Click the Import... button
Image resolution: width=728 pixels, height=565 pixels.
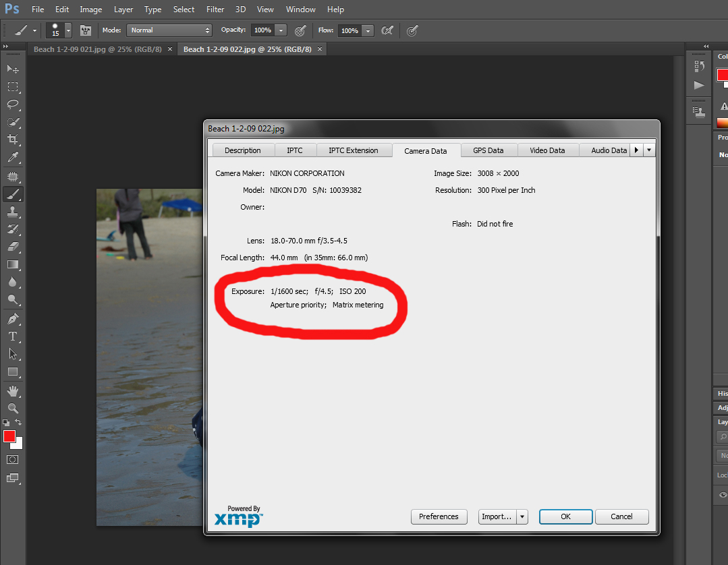point(497,516)
